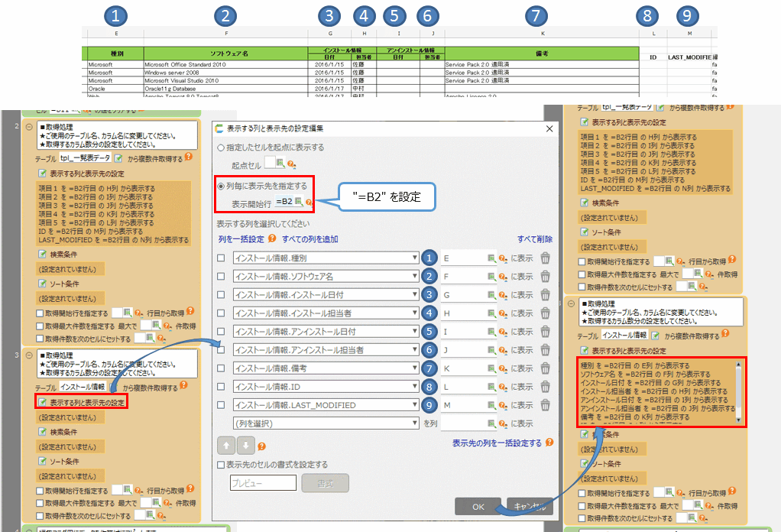Click trash icon for 備考 column row
The image size is (781, 532).
coord(545,368)
